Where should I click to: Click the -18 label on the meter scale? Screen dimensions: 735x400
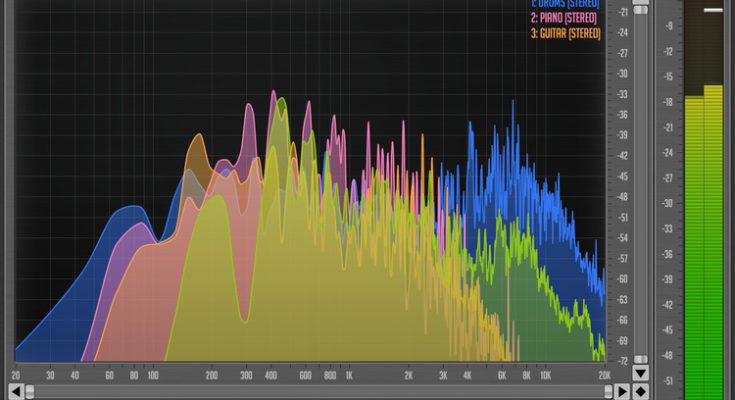pos(665,102)
